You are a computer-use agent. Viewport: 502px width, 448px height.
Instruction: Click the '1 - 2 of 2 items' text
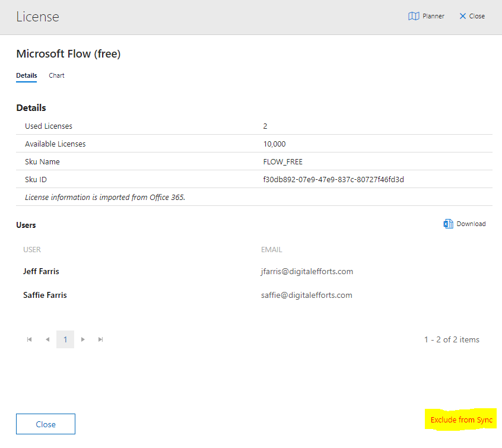pyautogui.click(x=452, y=340)
